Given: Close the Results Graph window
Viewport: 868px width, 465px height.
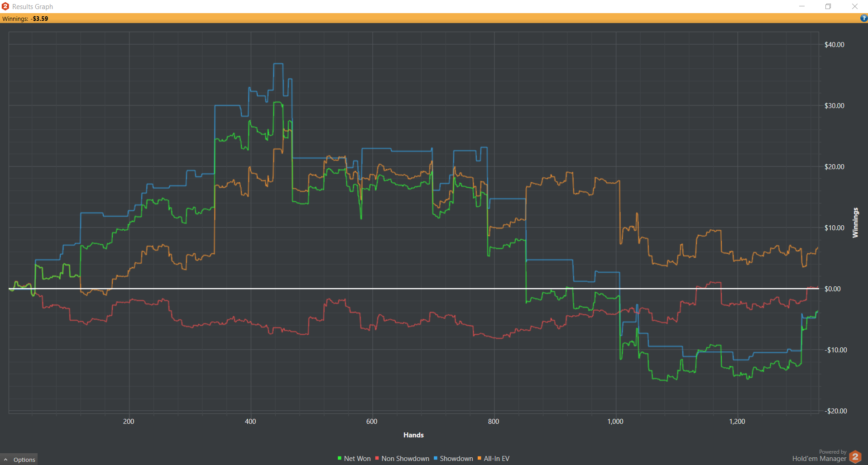Looking at the screenshot, I should 855,6.
